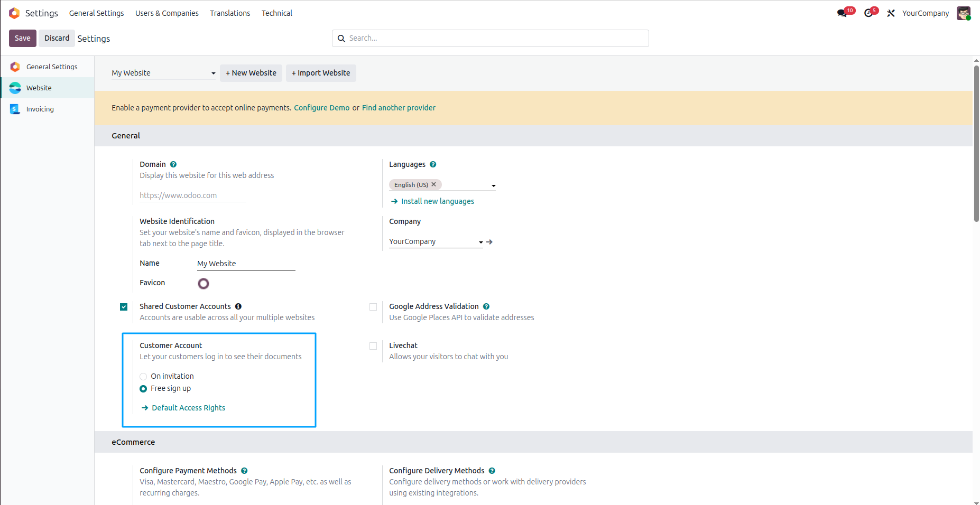Click the scrollbar up arrow
Screen dimensions: 980x505
pyautogui.click(x=976, y=60)
